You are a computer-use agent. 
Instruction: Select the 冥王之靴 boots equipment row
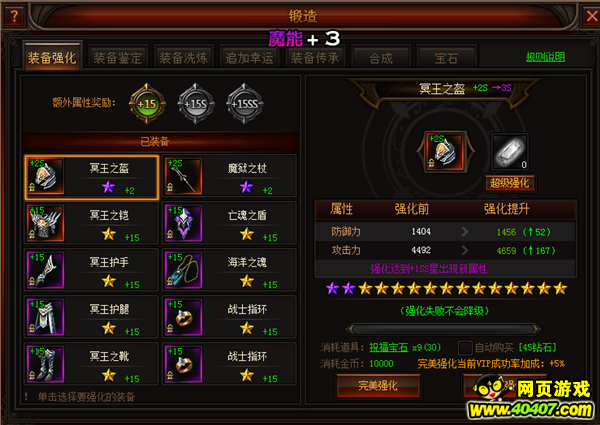(91, 365)
